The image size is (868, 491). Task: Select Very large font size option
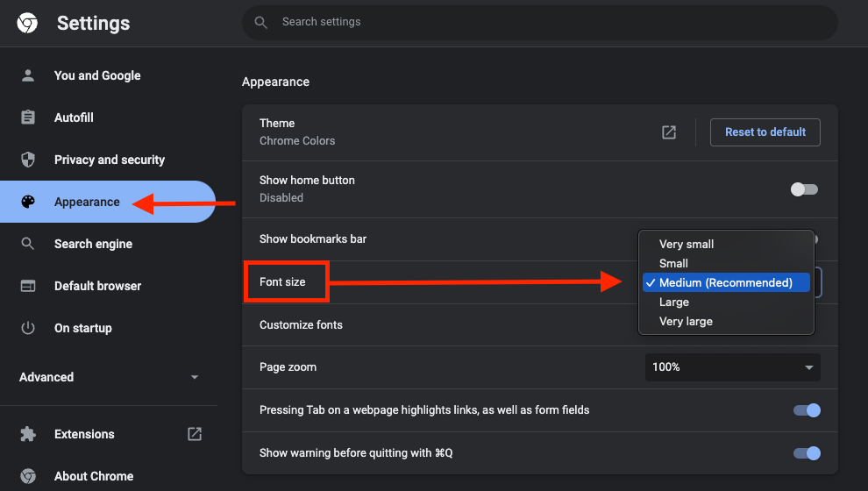coord(686,322)
